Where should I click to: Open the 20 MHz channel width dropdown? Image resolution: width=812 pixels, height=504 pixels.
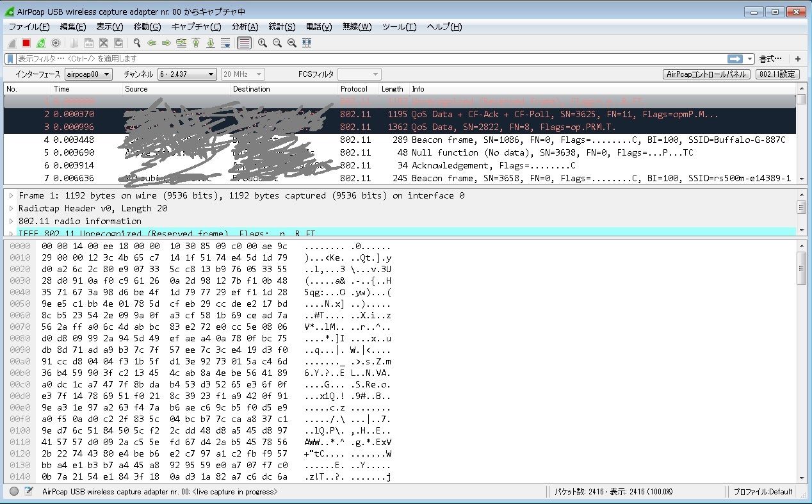pos(243,74)
